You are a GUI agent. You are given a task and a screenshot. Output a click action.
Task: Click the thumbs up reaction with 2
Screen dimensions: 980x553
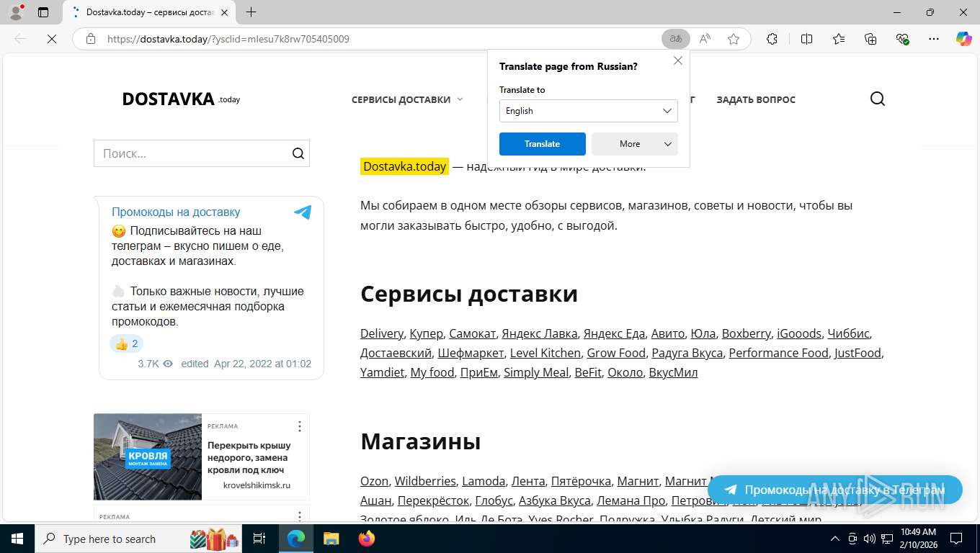tap(126, 343)
